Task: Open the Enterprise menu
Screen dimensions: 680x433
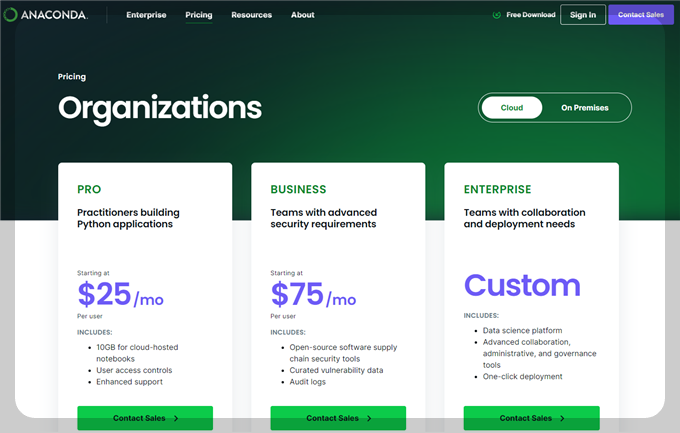Action: (146, 15)
